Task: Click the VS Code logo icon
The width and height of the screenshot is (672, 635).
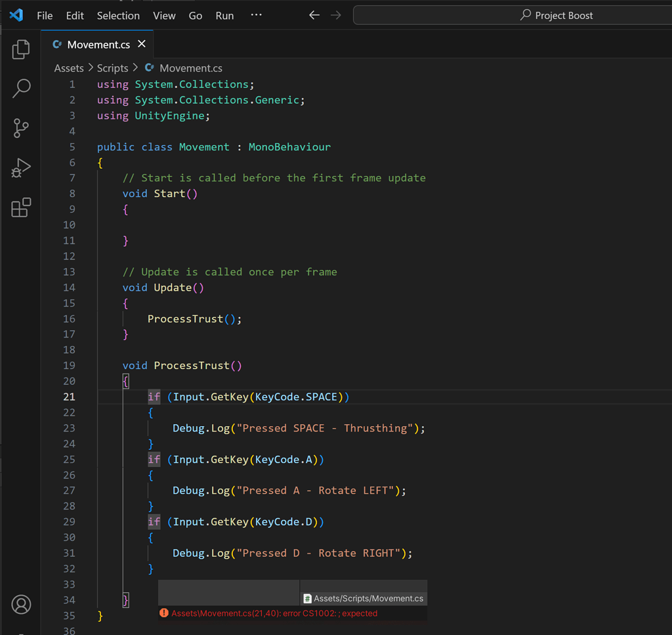Action: point(16,15)
